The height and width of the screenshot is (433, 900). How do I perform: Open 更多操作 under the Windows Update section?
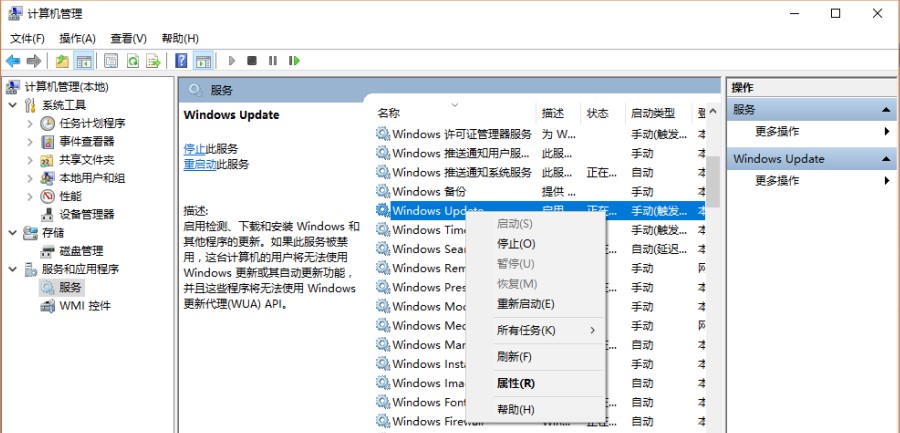pyautogui.click(x=777, y=181)
